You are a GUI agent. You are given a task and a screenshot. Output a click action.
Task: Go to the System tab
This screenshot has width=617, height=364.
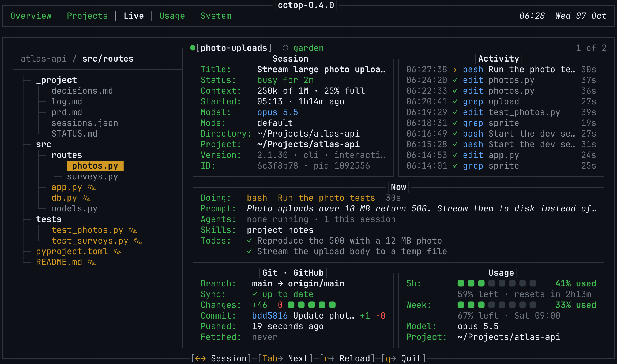(x=216, y=16)
